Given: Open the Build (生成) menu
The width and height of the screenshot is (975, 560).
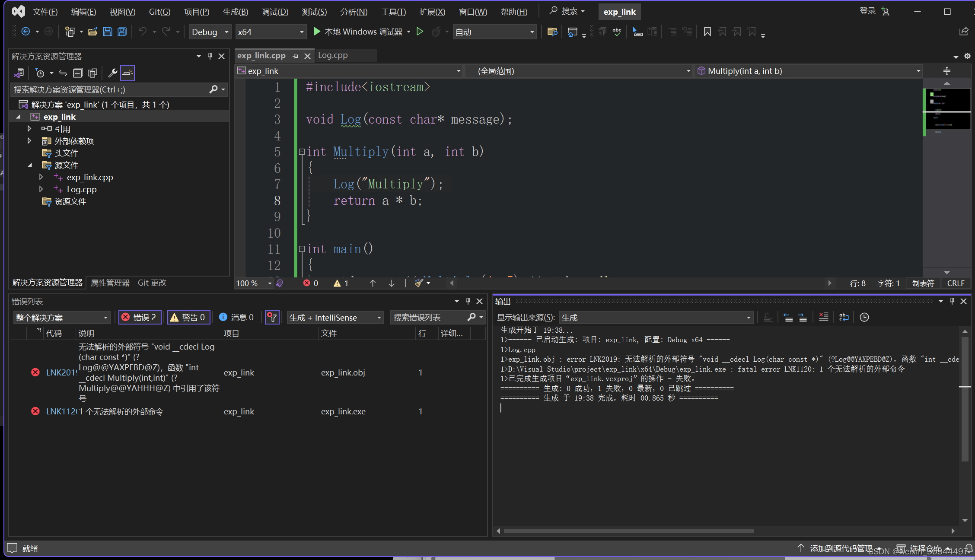Looking at the screenshot, I should click(235, 12).
